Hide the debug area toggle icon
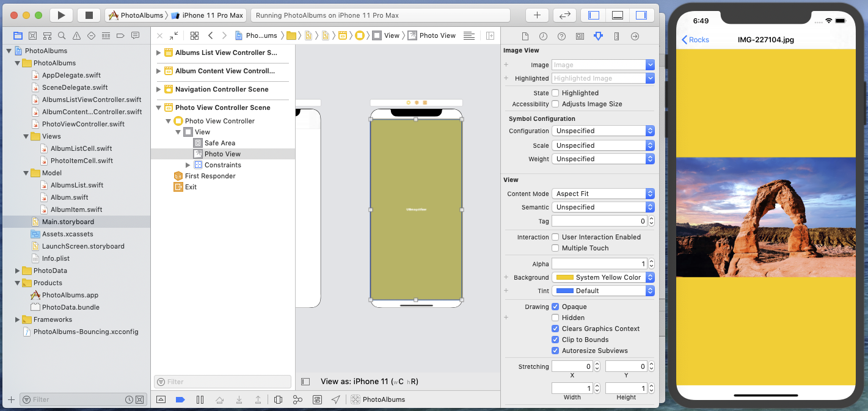 [x=161, y=399]
